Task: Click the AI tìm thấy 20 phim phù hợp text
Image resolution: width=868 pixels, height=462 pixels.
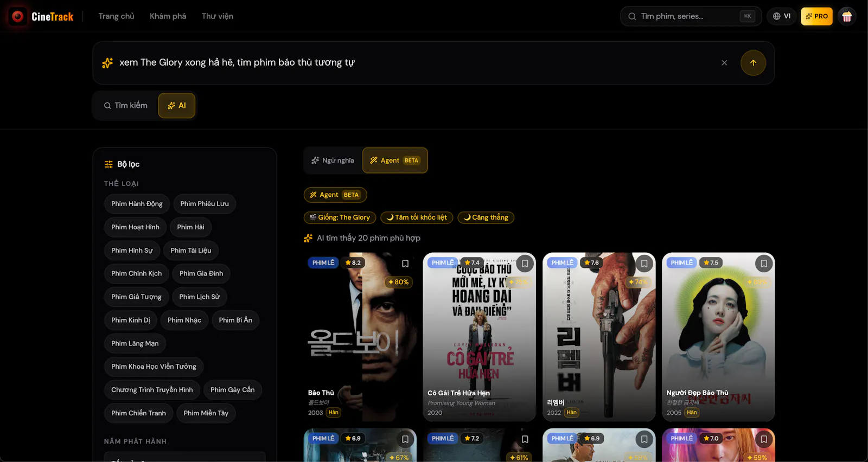Action: (x=368, y=238)
